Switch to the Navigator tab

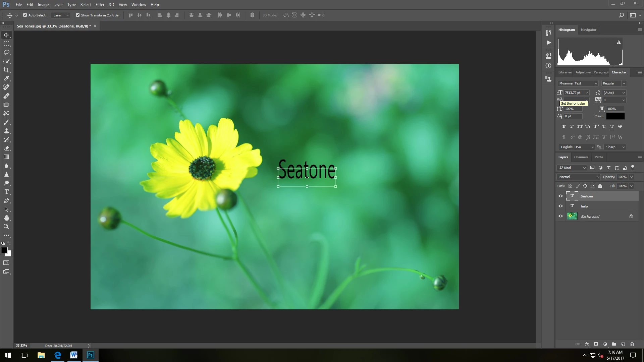tap(588, 30)
